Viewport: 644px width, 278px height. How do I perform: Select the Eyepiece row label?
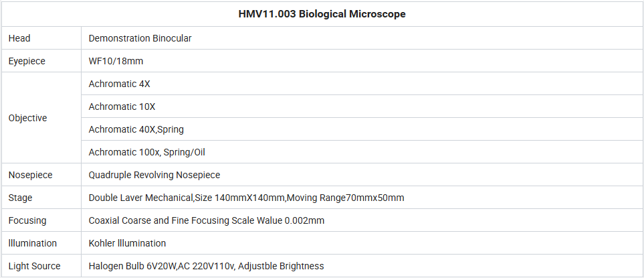(27, 61)
